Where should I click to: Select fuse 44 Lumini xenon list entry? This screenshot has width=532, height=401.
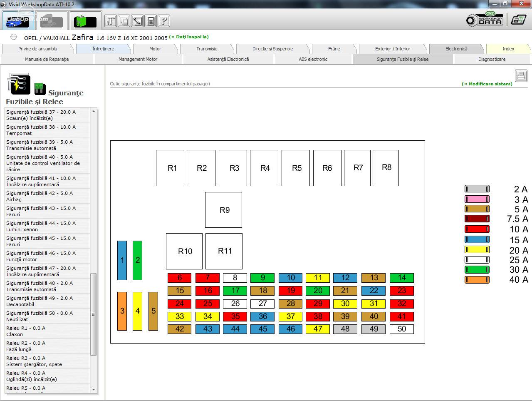tap(47, 226)
